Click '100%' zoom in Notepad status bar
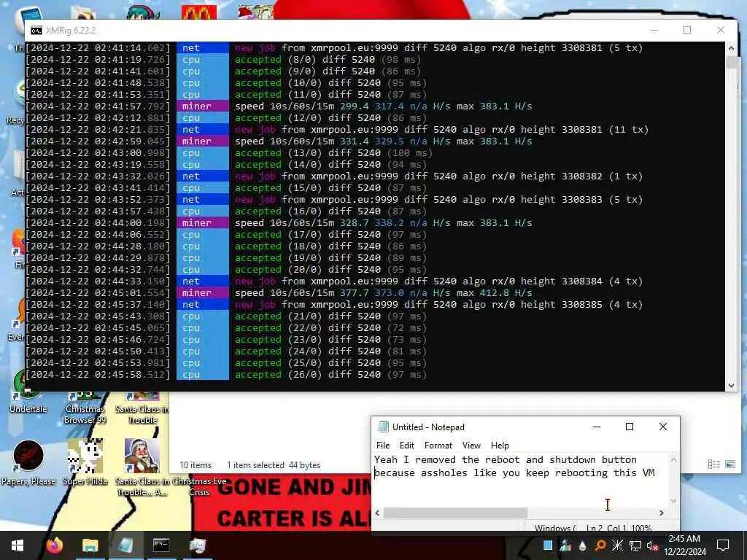 [x=641, y=528]
